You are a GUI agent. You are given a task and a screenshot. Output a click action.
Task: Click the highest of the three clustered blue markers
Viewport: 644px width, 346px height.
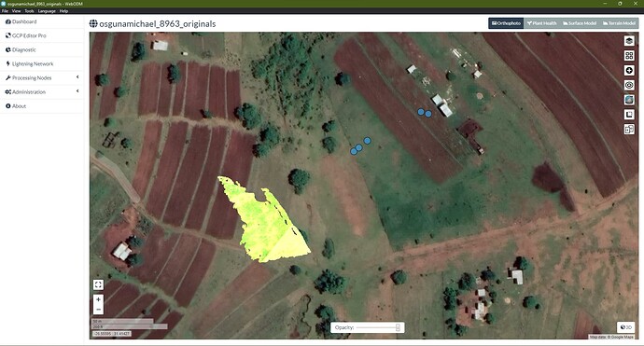coord(367,141)
